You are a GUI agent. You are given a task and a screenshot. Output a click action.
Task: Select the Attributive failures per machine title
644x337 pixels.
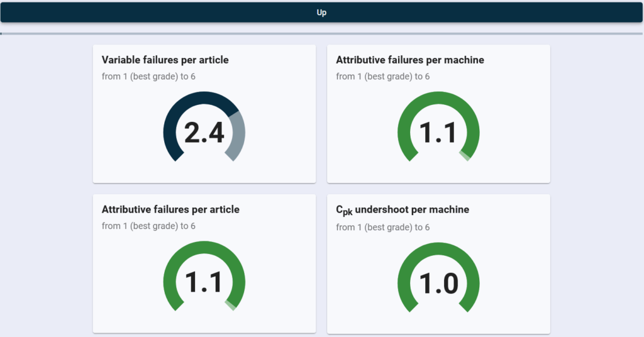pos(410,60)
